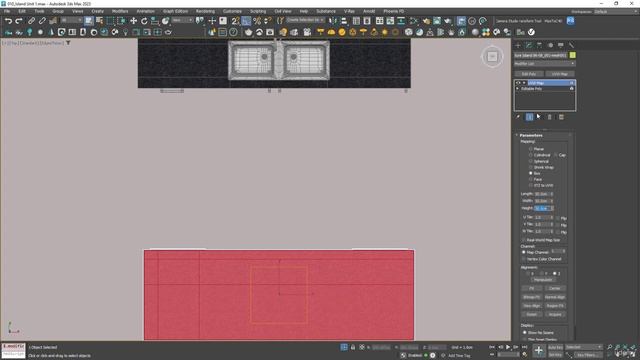This screenshot has width=640, height=360.
Task: Select the Face mapping radio button
Action: click(x=531, y=179)
